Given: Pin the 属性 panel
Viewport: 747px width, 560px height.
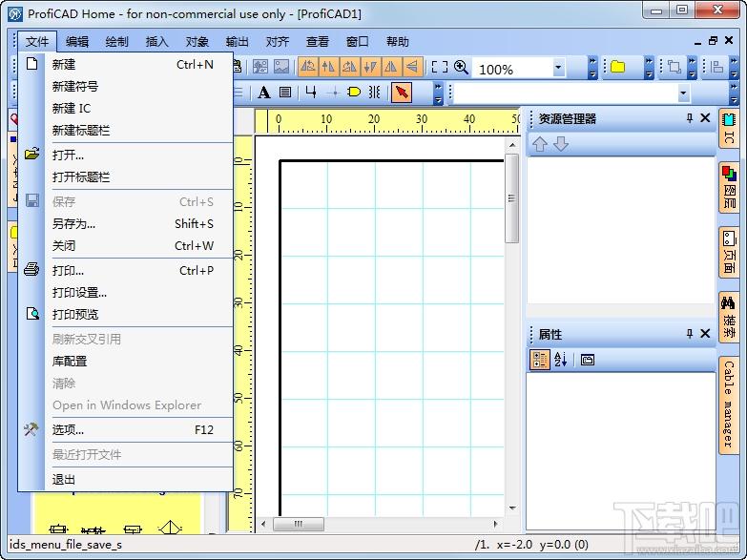Looking at the screenshot, I should point(690,334).
